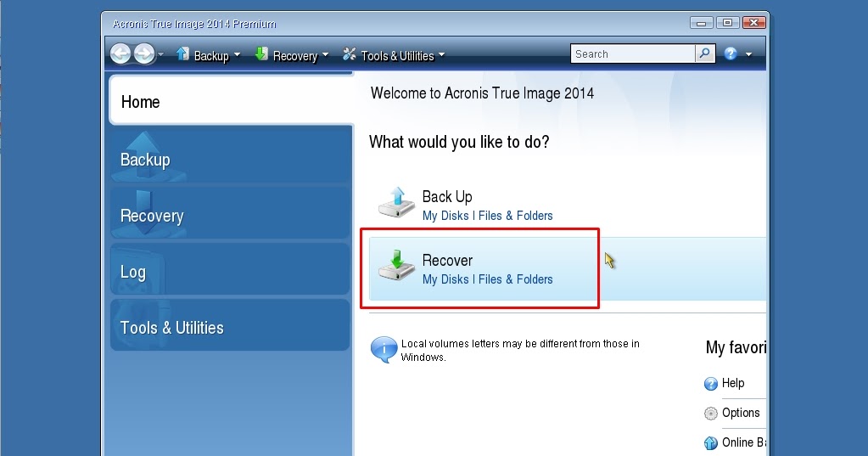Open navigation history dropdown arrow
868x456 pixels.
161,54
